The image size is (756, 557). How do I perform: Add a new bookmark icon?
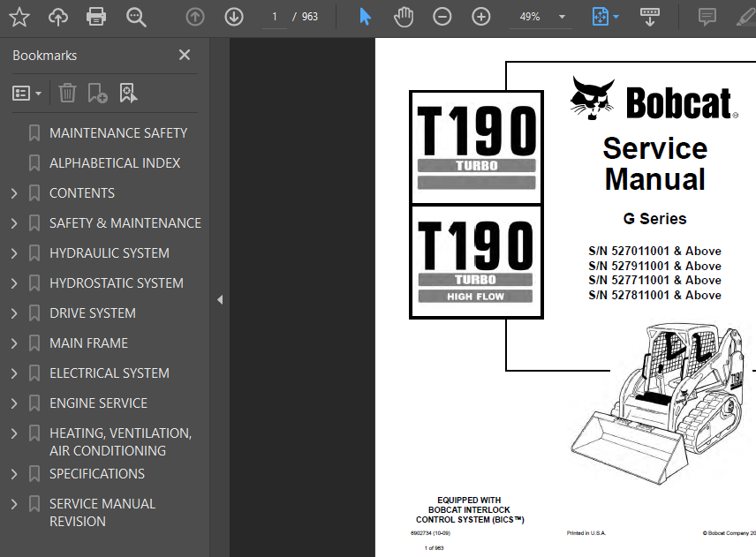coord(97,93)
